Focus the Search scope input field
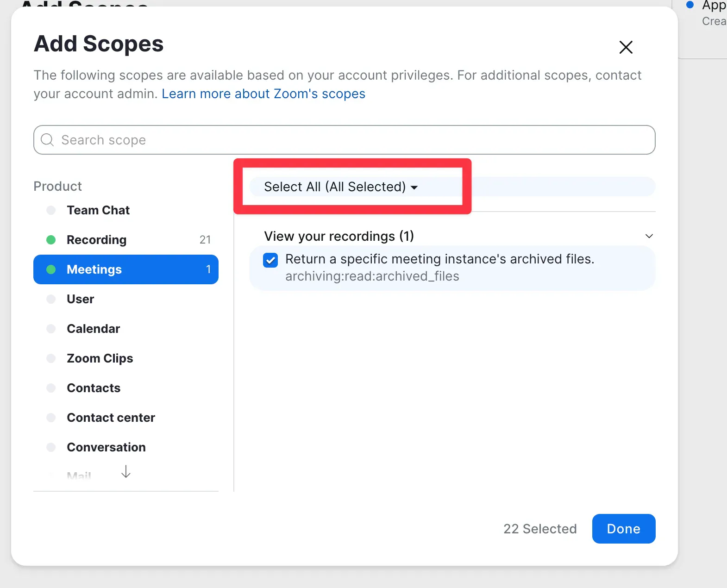This screenshot has width=727, height=588. [344, 140]
